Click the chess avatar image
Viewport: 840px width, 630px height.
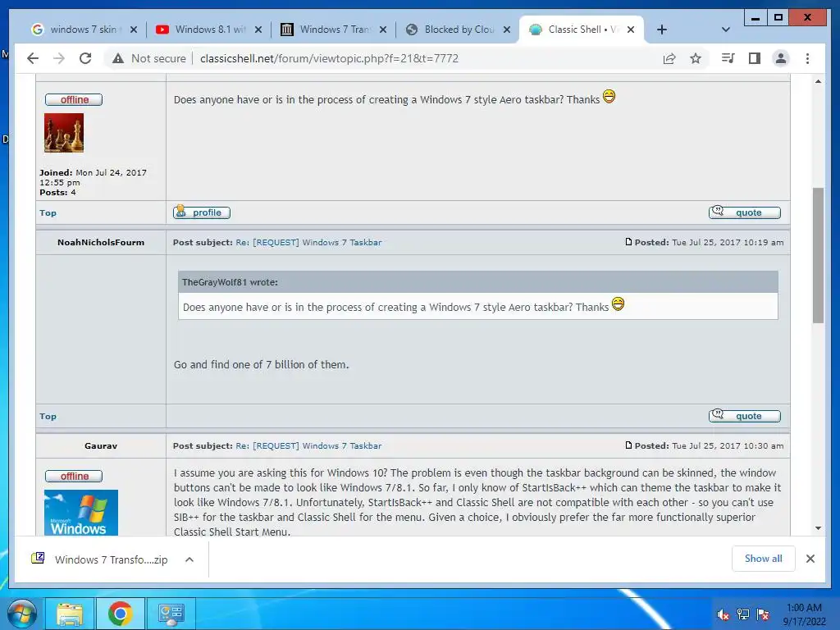[x=64, y=133]
